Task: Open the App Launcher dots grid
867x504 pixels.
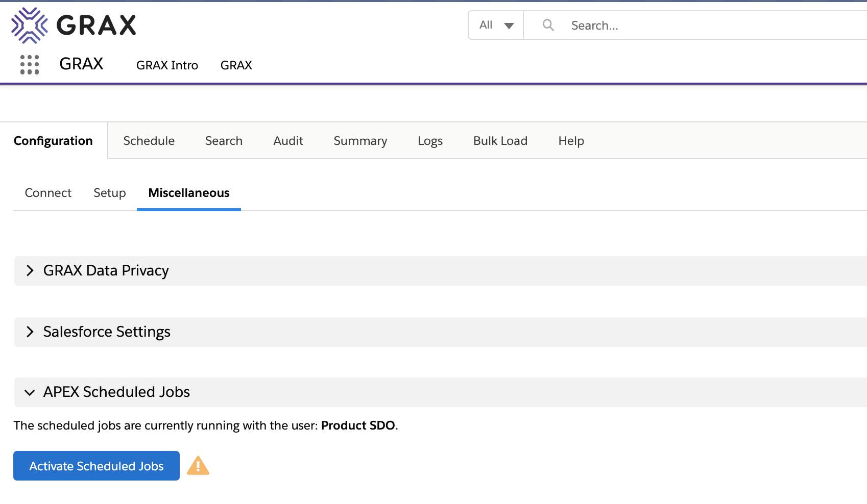Action: click(30, 65)
